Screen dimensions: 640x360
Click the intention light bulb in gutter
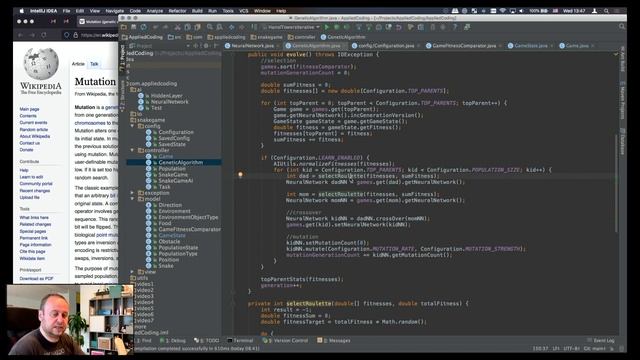point(240,175)
